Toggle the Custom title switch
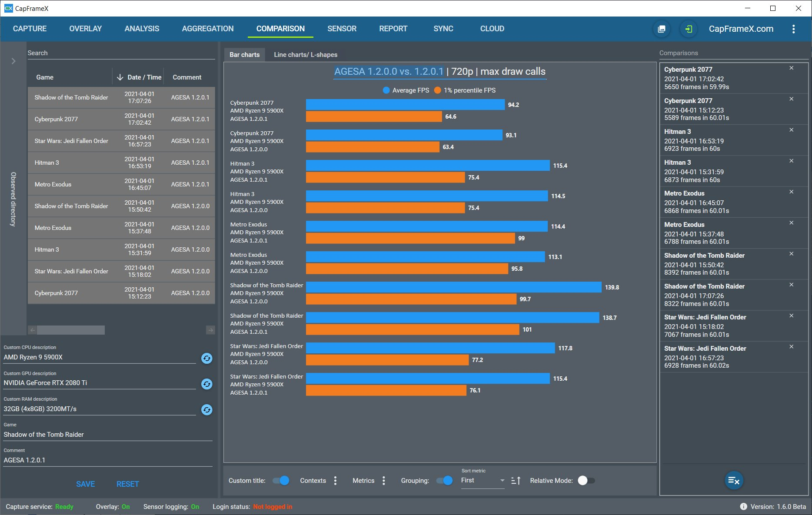This screenshot has height=515, width=812. coord(281,481)
